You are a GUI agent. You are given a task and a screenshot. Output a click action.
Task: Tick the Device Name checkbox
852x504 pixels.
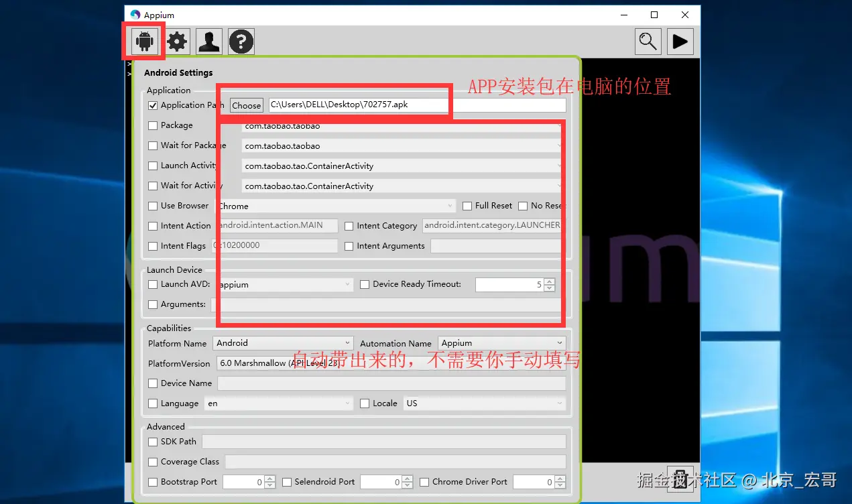click(153, 383)
